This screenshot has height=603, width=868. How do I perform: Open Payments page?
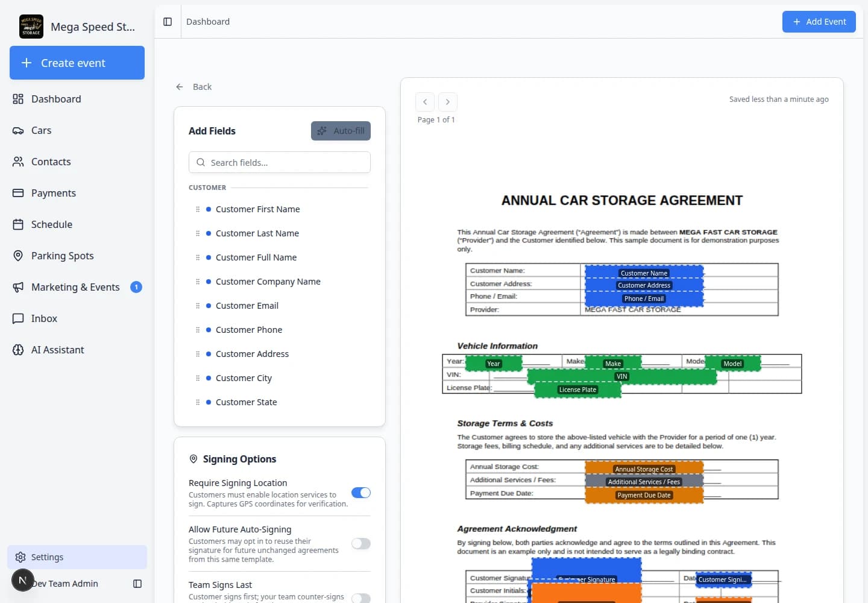coord(77,193)
